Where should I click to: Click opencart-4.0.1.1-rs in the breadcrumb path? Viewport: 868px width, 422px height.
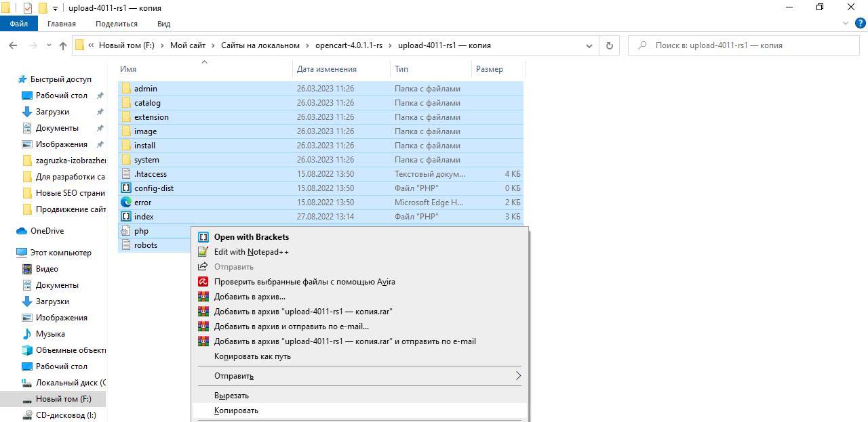pyautogui.click(x=349, y=45)
